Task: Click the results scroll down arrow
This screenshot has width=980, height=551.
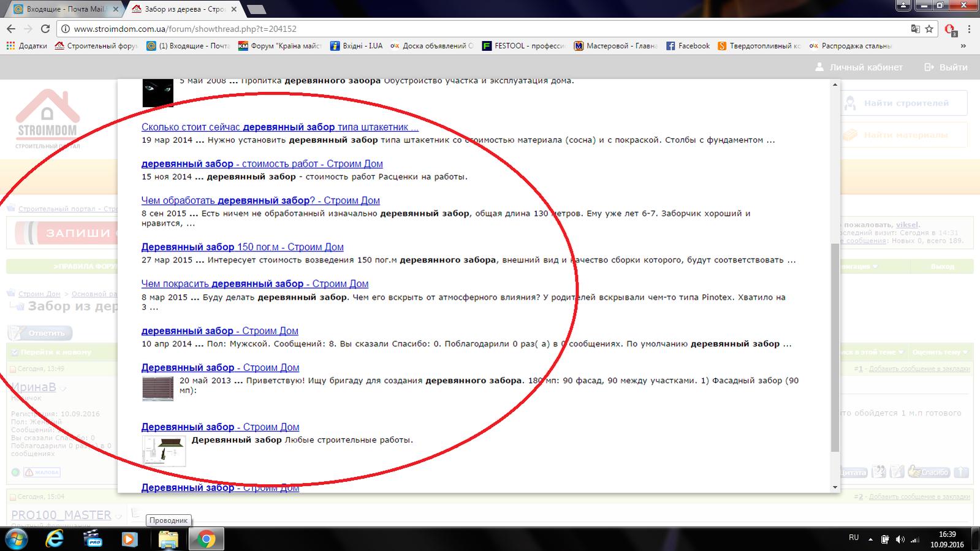Action: point(835,487)
